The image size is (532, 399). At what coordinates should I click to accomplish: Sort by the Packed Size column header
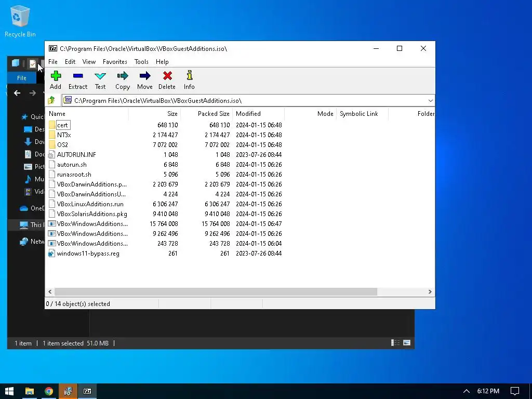[207, 114]
